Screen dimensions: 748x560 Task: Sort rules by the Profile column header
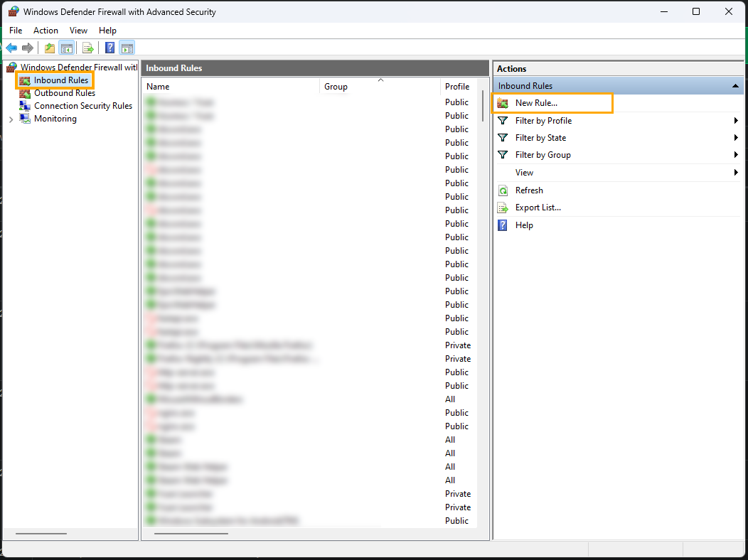457,87
